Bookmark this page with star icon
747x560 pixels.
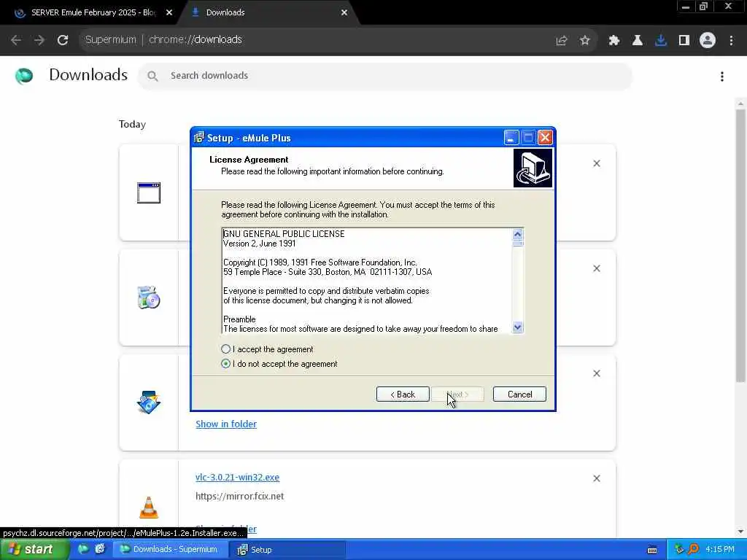click(x=585, y=41)
